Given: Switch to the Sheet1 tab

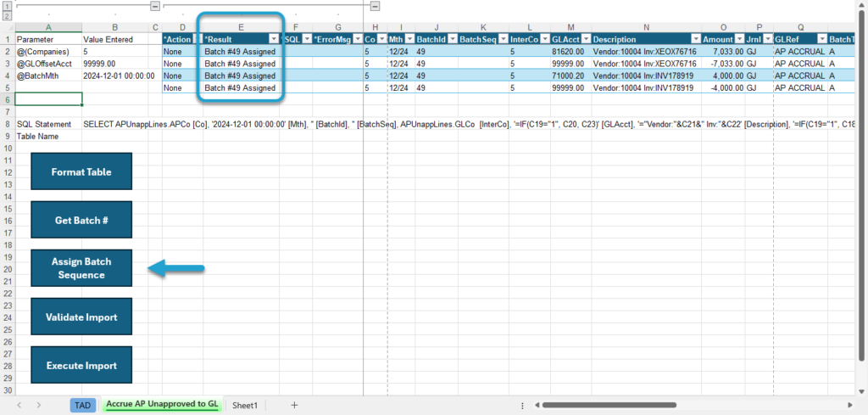Looking at the screenshot, I should pos(245,405).
